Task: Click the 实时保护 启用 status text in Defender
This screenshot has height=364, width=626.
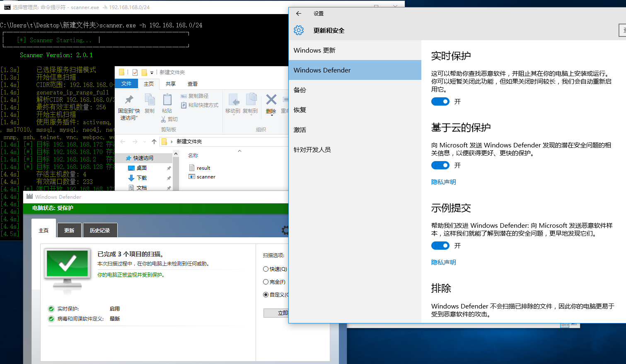Action: pyautogui.click(x=115, y=309)
